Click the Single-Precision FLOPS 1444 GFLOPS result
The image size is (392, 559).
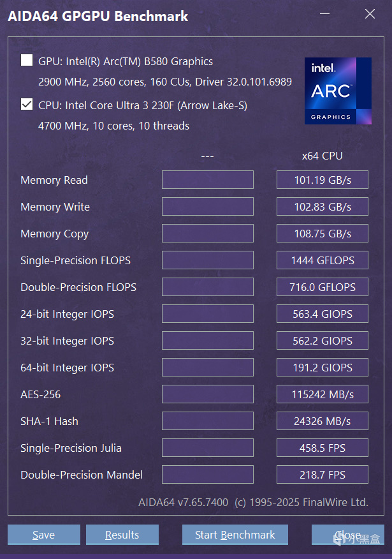pyautogui.click(x=322, y=260)
